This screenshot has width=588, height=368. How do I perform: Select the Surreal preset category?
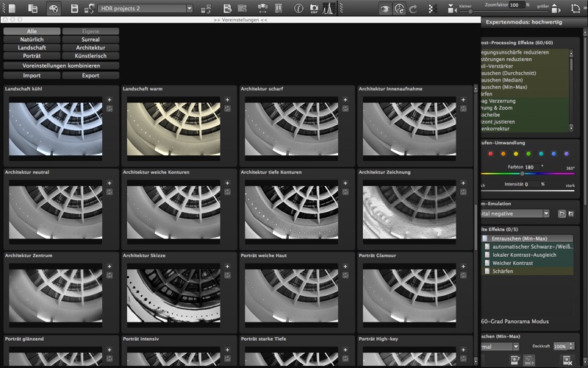[x=90, y=40]
